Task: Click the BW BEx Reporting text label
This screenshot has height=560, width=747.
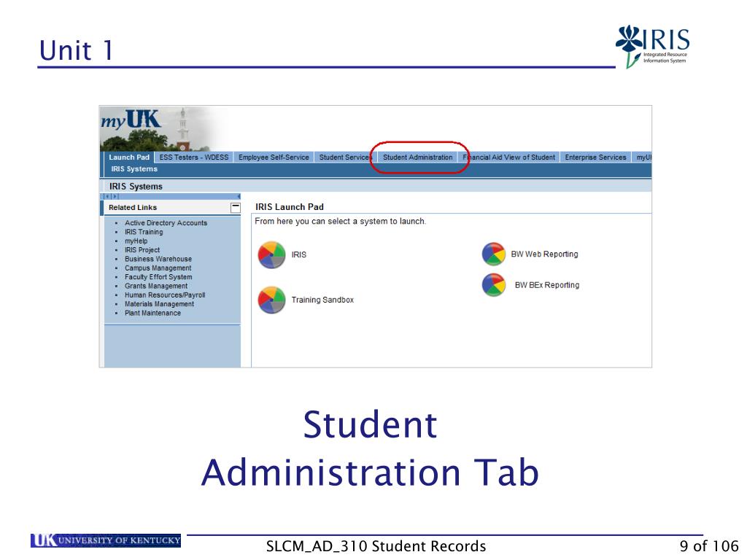Action: tap(547, 285)
